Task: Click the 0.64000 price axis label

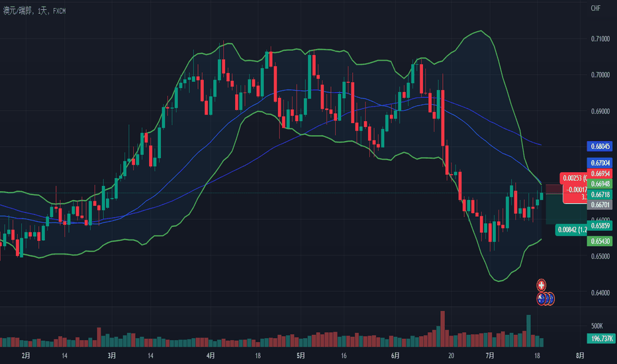Action: pyautogui.click(x=600, y=293)
